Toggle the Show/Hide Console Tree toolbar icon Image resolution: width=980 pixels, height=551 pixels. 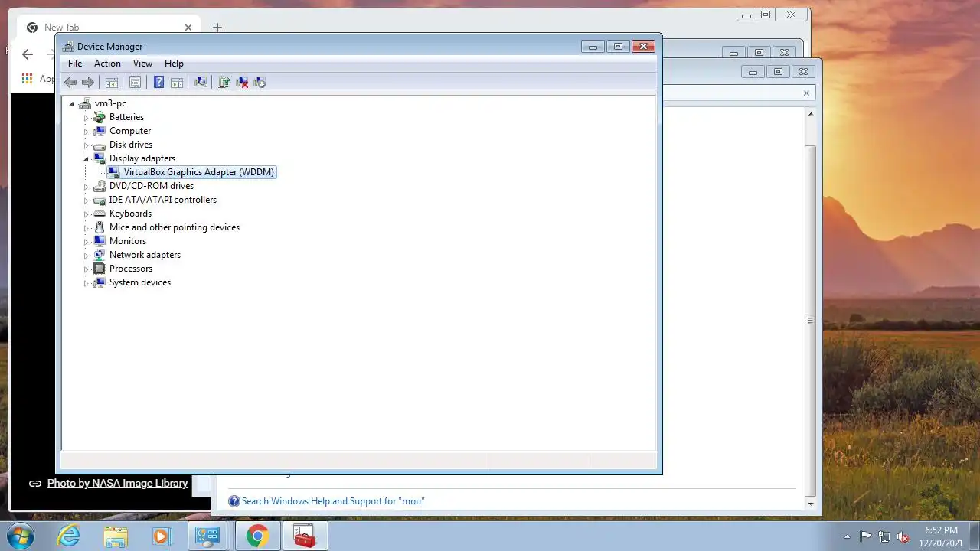click(112, 83)
